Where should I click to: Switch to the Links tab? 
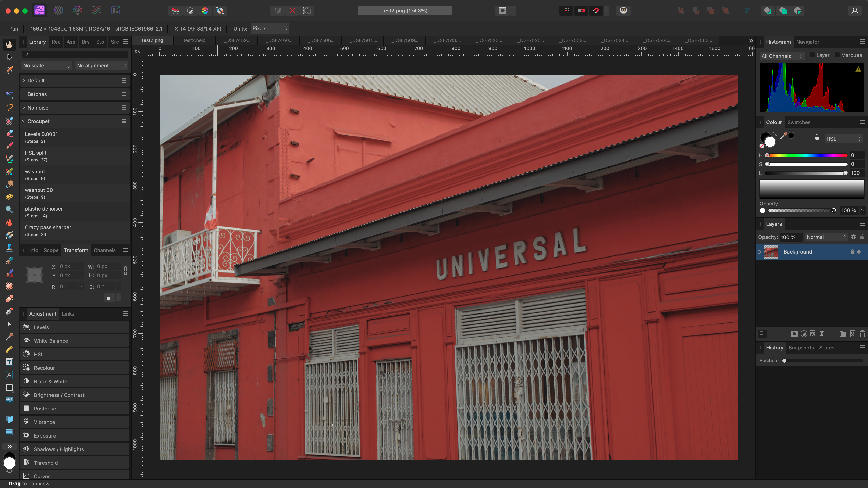pyautogui.click(x=68, y=314)
